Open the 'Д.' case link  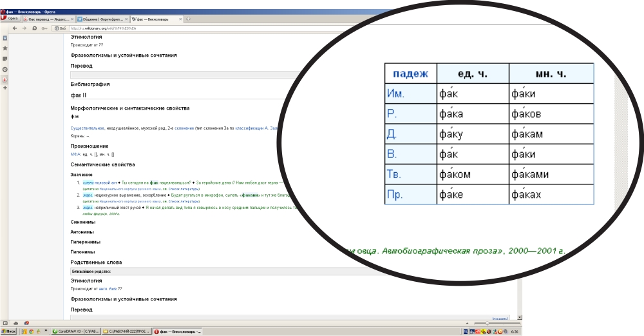pyautogui.click(x=392, y=134)
